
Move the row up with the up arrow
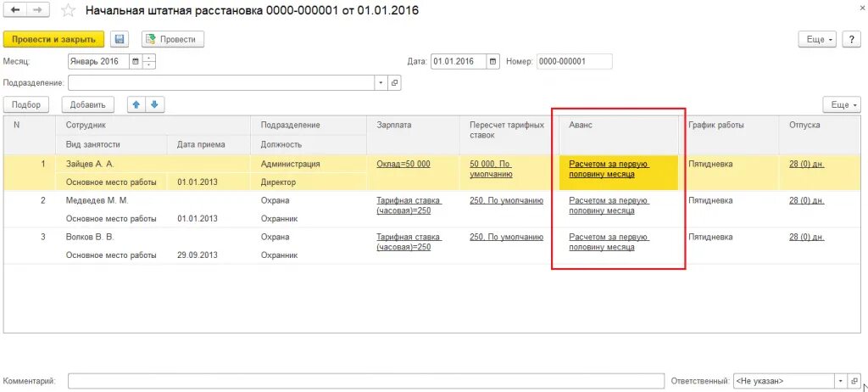point(136,104)
